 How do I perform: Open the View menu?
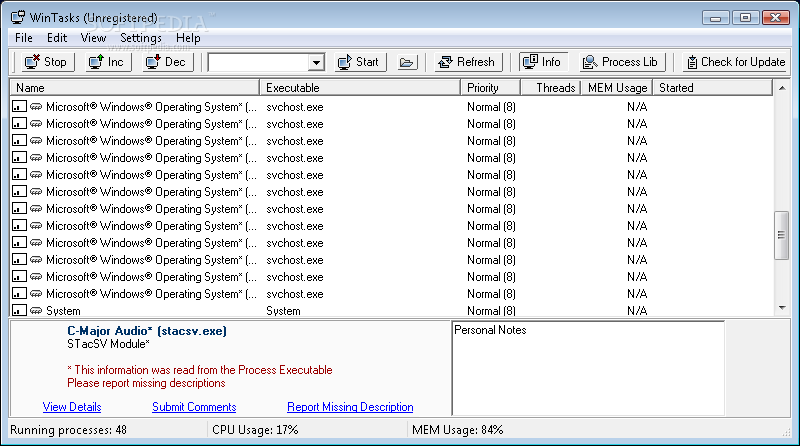click(93, 38)
